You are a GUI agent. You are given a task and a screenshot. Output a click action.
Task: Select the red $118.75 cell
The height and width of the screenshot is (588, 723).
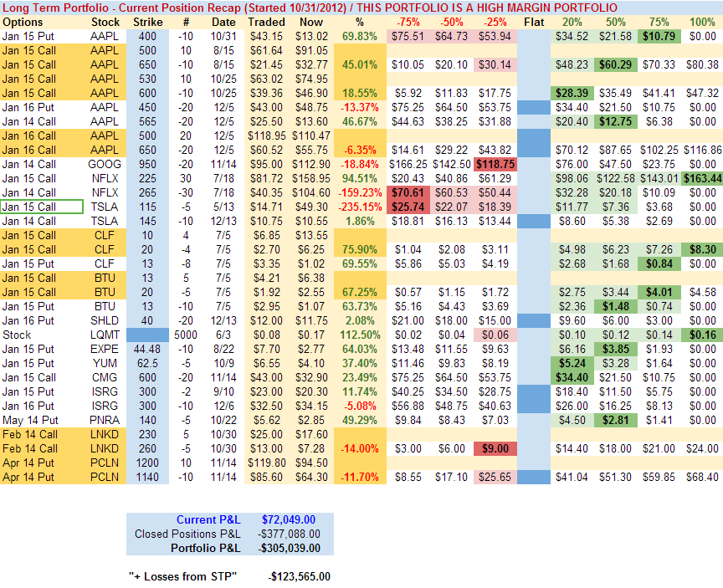click(493, 164)
